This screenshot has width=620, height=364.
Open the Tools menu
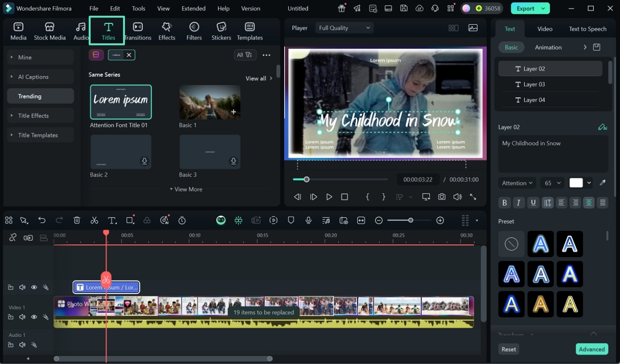[139, 9]
